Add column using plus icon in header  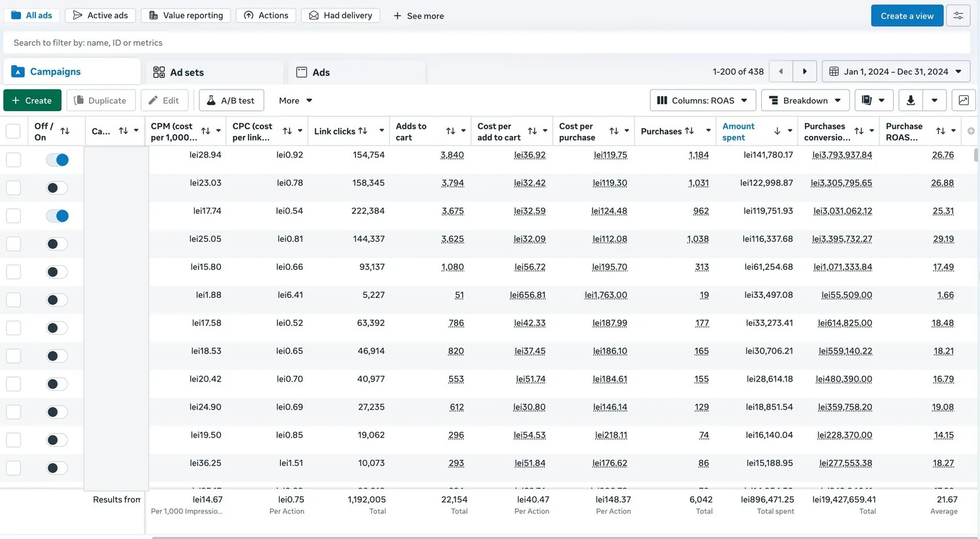click(971, 131)
